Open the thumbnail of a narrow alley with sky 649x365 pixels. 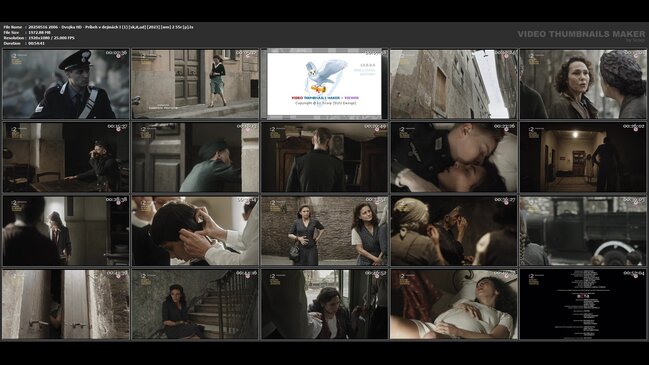454,84
